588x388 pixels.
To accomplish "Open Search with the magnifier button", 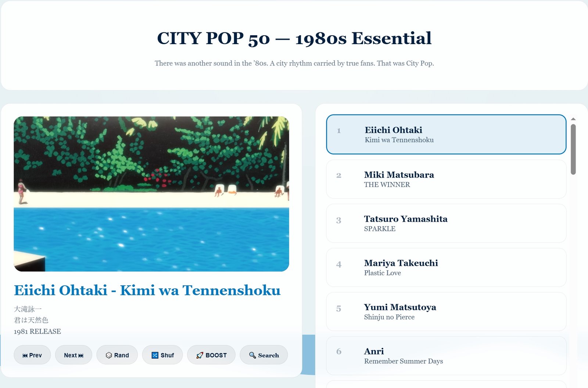I will [264, 355].
